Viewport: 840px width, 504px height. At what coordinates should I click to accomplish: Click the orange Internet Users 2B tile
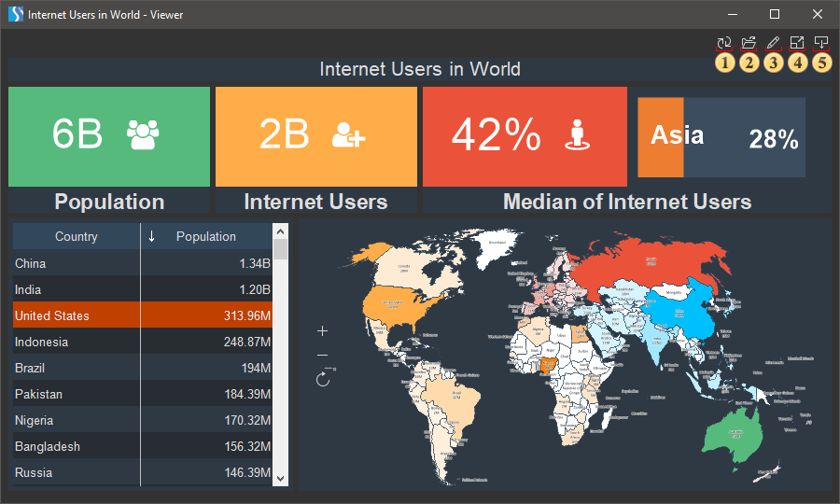pyautogui.click(x=315, y=136)
